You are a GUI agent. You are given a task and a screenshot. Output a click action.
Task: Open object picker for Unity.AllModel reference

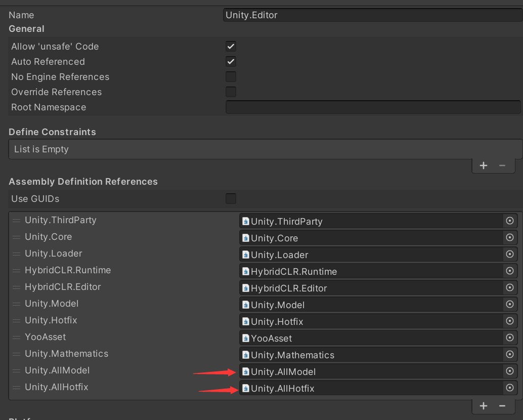(510, 371)
